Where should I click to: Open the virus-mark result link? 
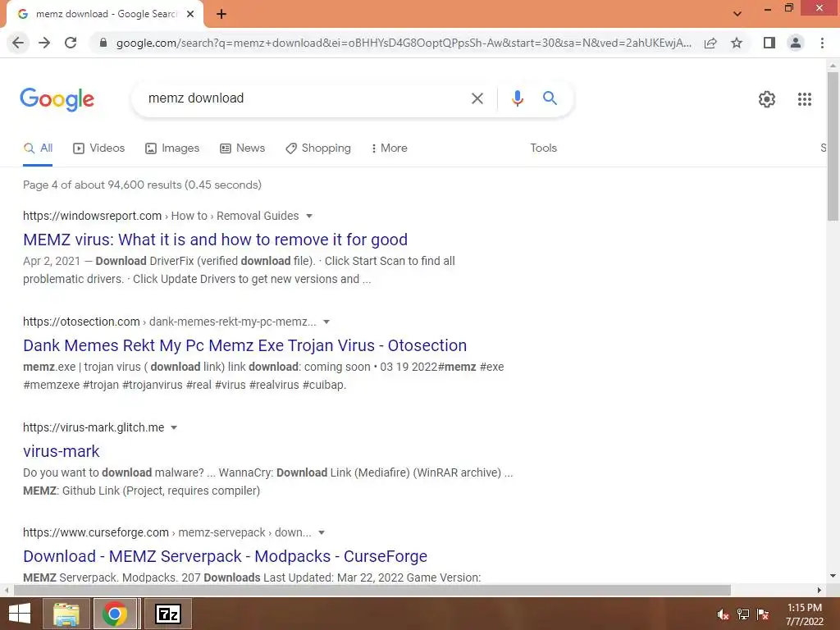(61, 451)
